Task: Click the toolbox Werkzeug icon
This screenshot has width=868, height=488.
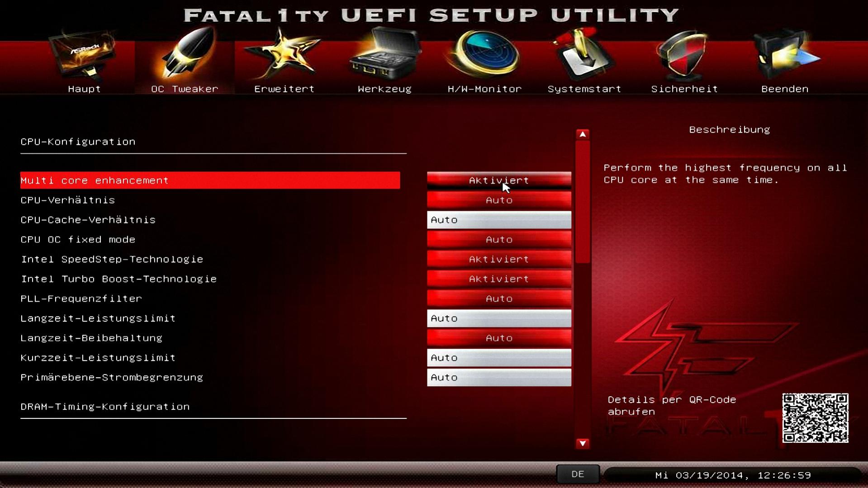Action: click(384, 53)
